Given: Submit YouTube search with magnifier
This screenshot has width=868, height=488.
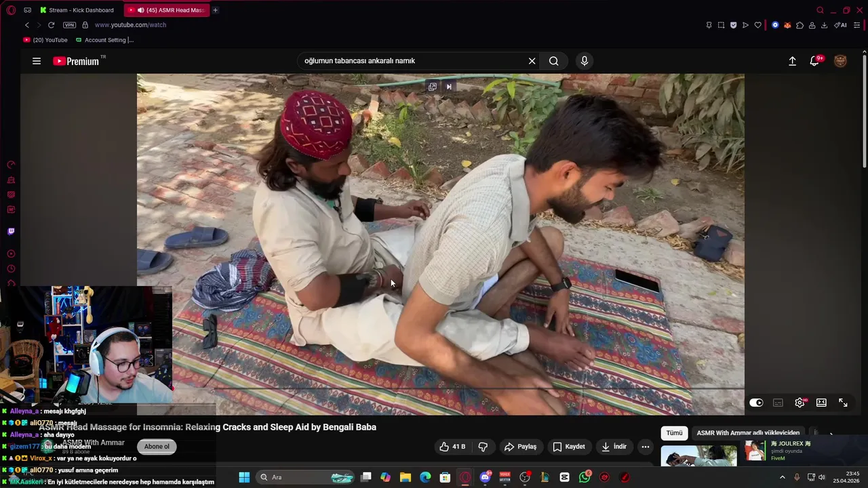Looking at the screenshot, I should pos(554,61).
